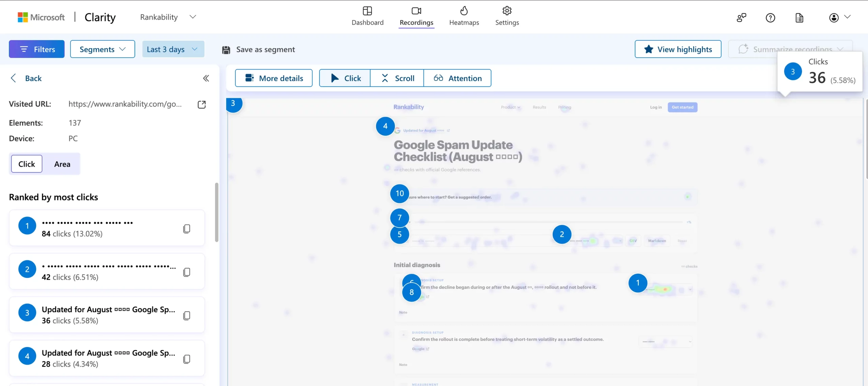Copy selector for the 36 clicks item
Screen dimensions: 868x386
(x=186, y=316)
